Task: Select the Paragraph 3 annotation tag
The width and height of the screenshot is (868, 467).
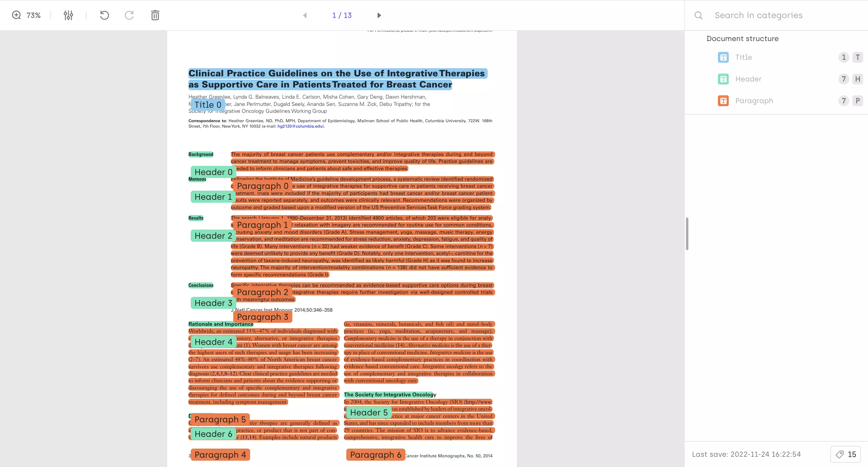Action: coord(263,317)
